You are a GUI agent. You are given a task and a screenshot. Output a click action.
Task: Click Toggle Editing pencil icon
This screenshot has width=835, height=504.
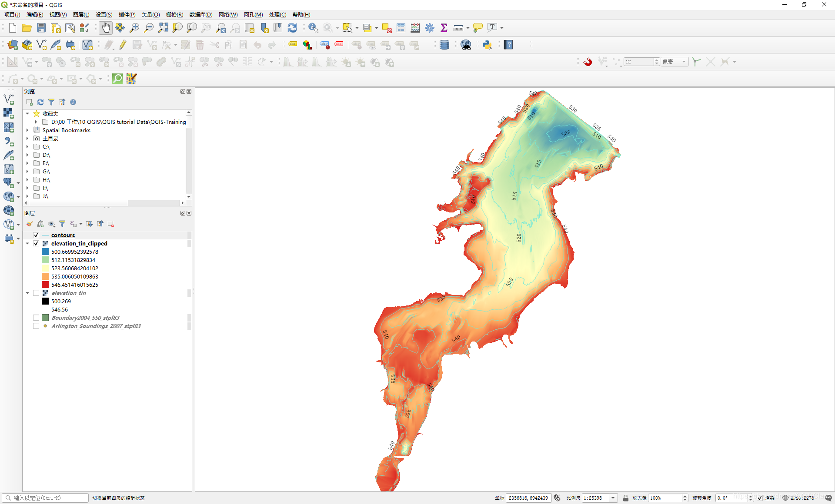coord(123,45)
